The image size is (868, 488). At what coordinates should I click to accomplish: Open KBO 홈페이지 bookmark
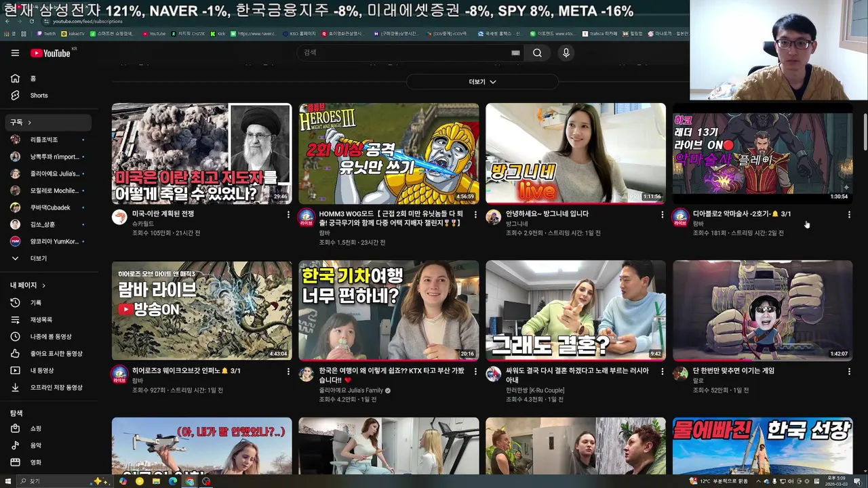tap(298, 33)
